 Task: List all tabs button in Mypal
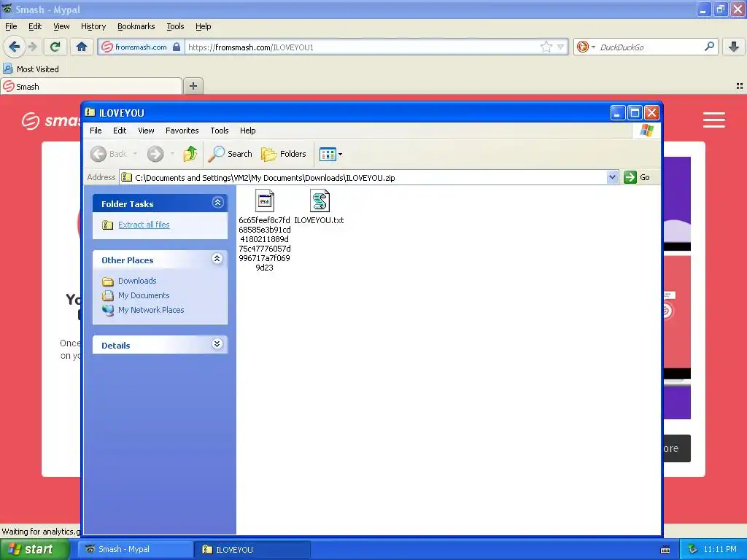[x=740, y=86]
